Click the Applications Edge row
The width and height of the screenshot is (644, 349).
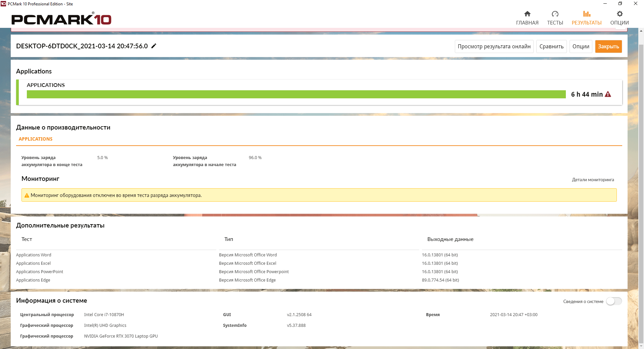319,280
